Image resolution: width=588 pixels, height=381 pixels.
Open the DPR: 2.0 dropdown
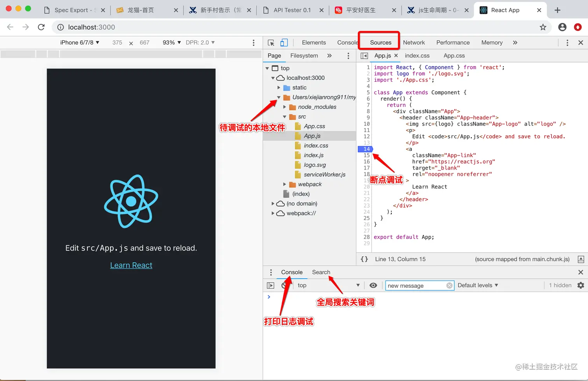(200, 42)
